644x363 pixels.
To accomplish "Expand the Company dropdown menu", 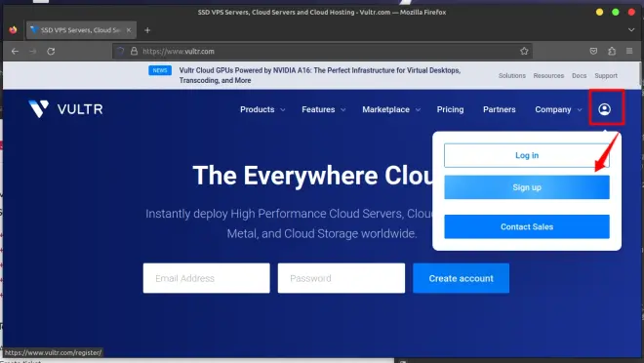I will (x=558, y=109).
